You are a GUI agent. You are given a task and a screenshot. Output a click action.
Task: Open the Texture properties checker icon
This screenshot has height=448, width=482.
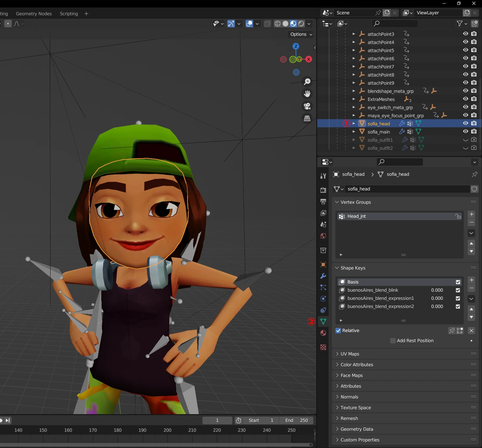point(323,347)
